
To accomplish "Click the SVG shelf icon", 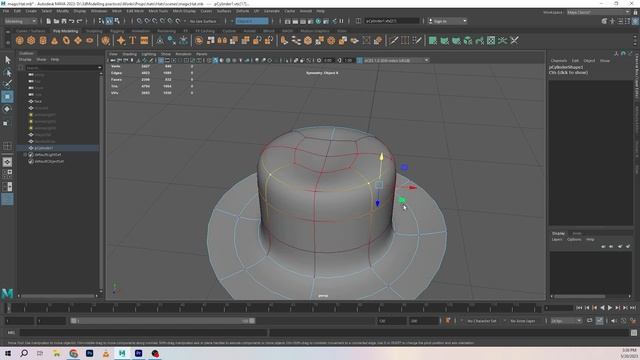I will click(144, 40).
